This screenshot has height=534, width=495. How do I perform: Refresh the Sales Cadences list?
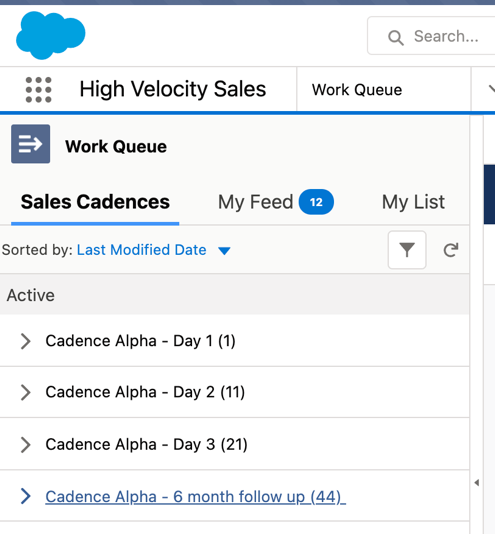tap(451, 250)
